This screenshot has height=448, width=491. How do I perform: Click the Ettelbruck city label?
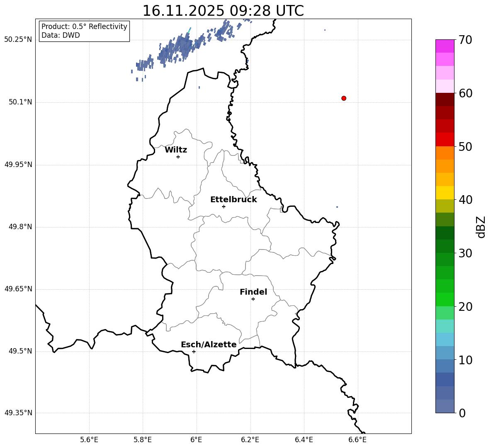coord(233,200)
